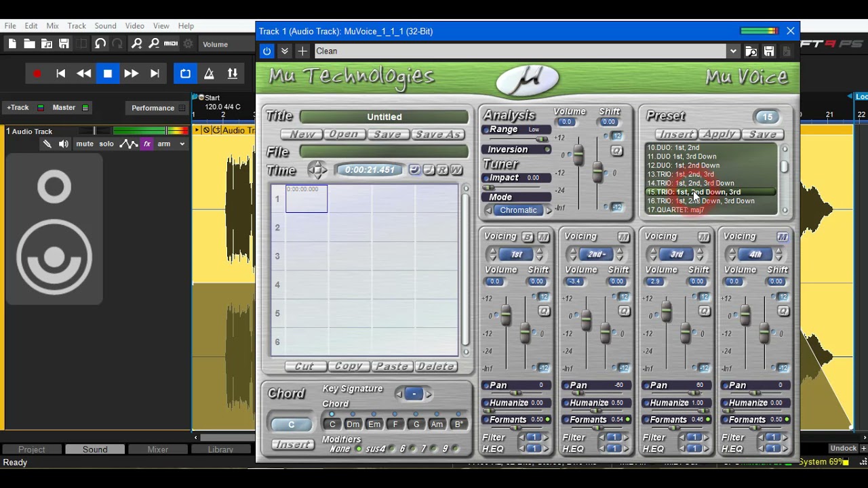868x488 pixels.
Task: Click the Fast Forward playback control
Action: pos(131,73)
